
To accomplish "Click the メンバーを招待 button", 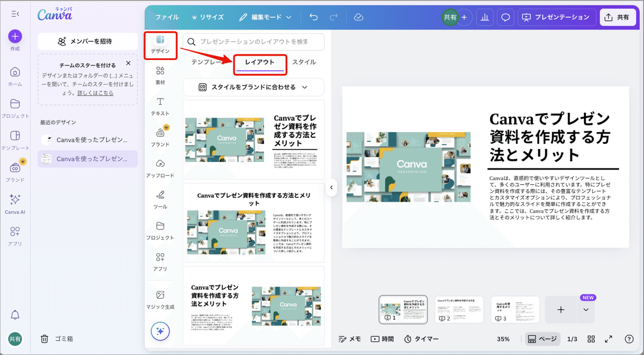I will [87, 41].
